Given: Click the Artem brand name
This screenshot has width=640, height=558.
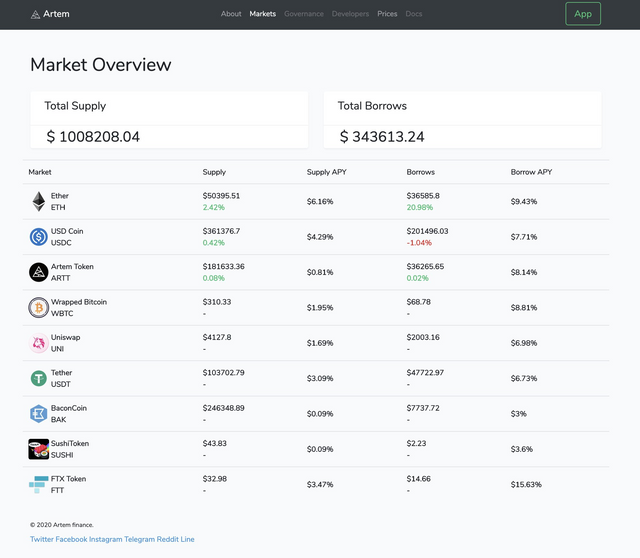Looking at the screenshot, I should 56,14.
